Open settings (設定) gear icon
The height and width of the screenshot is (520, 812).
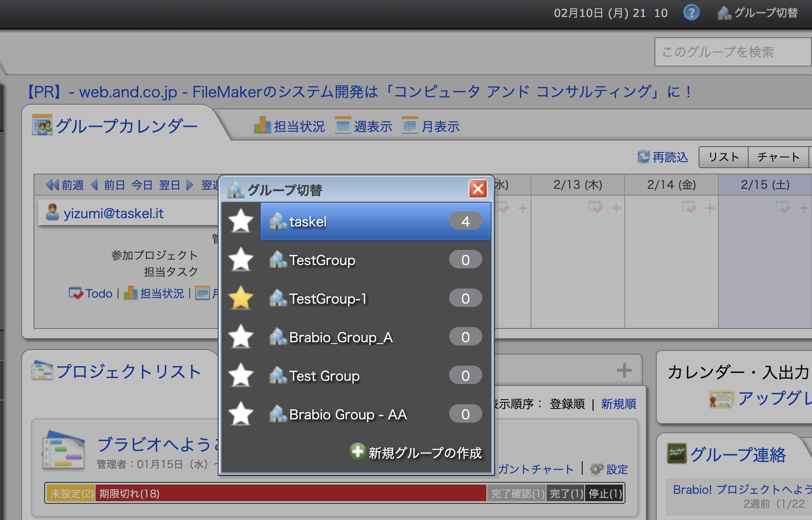click(x=597, y=469)
